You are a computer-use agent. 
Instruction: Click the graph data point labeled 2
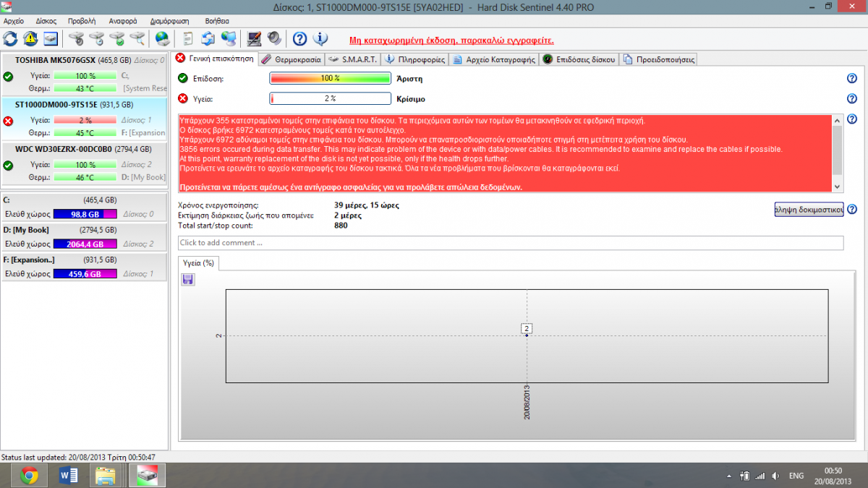click(x=527, y=328)
